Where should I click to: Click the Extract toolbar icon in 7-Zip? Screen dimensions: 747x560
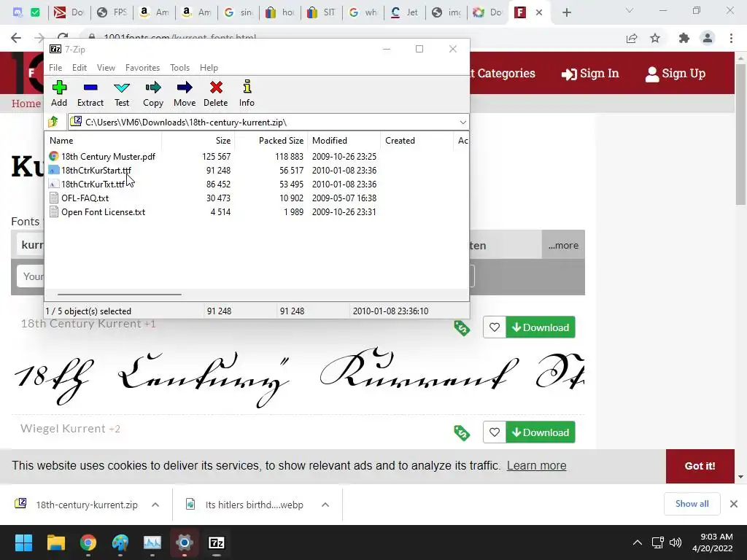(x=90, y=93)
